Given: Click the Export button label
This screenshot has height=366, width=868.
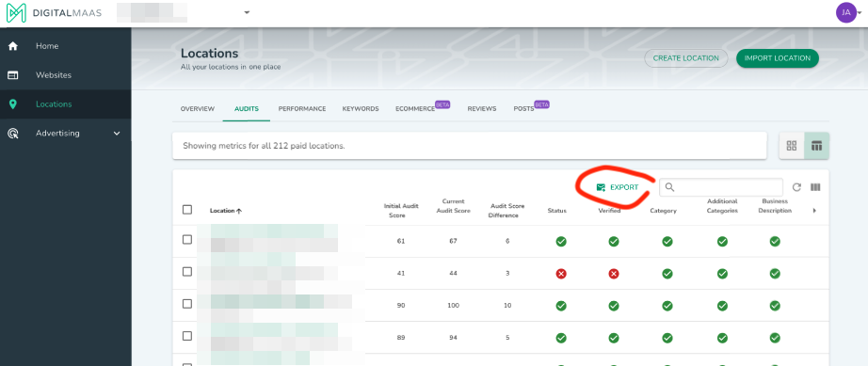Looking at the screenshot, I should 624,187.
